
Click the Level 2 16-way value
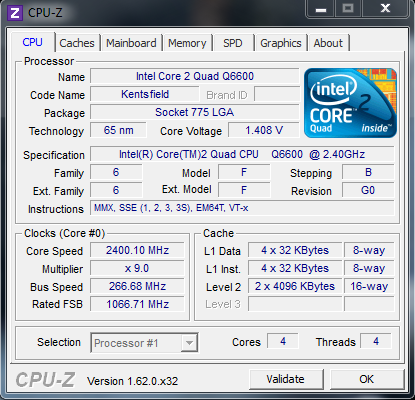pyautogui.click(x=369, y=286)
